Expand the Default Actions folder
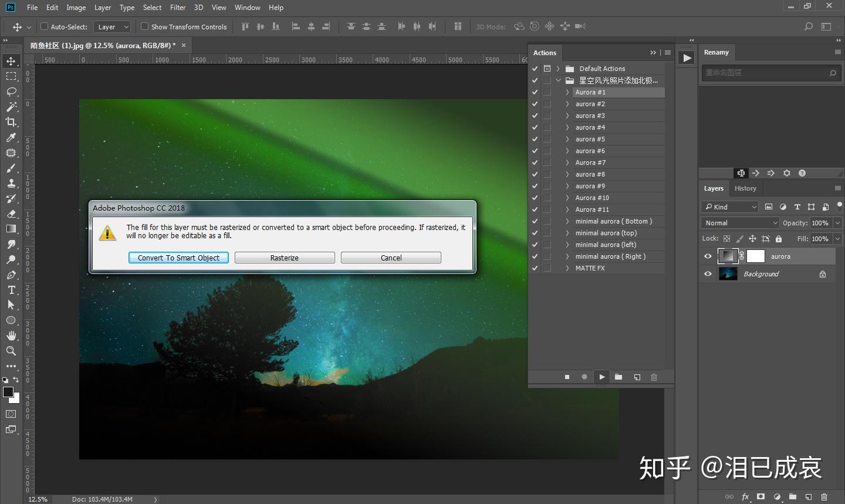This screenshot has width=845, height=504. (558, 69)
